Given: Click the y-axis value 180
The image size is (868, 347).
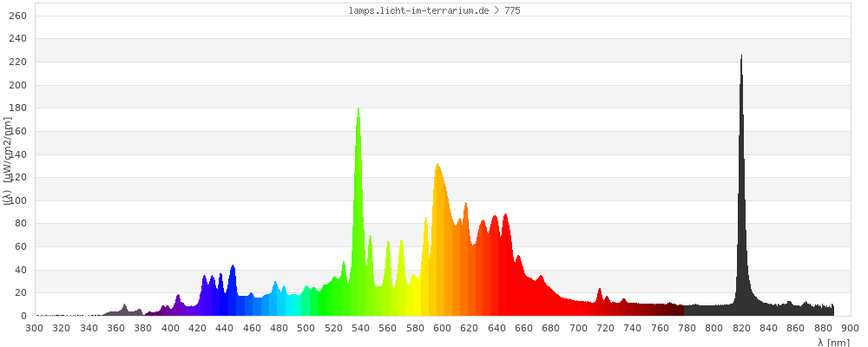Looking at the screenshot, I should pos(18,108).
